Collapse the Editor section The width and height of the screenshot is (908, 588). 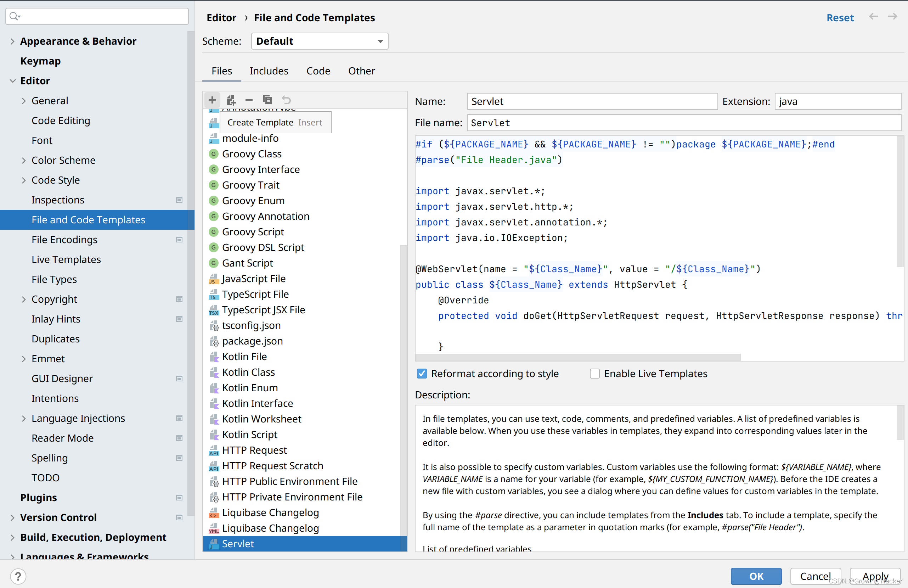pos(12,81)
